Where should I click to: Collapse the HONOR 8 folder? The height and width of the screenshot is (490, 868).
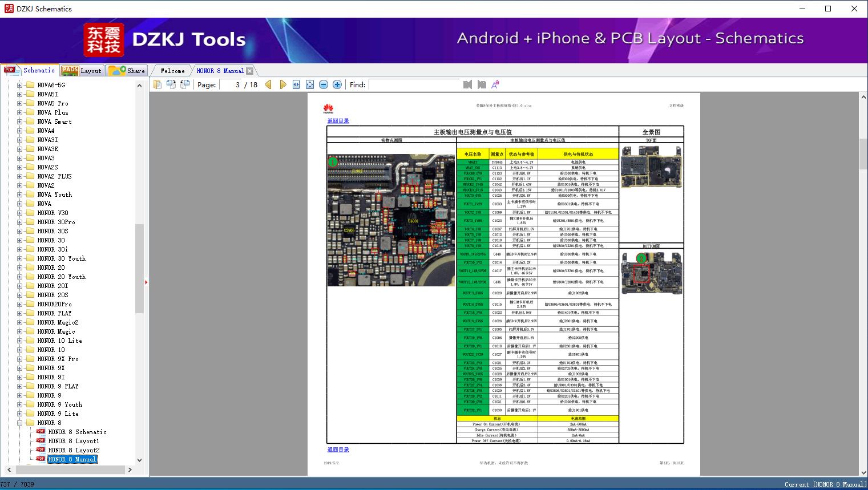[20, 423]
